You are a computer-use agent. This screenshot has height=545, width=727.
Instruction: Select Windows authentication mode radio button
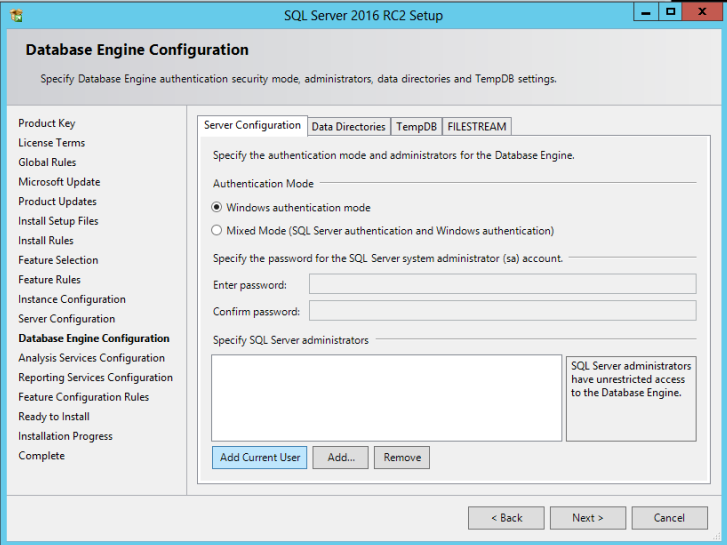(x=217, y=208)
